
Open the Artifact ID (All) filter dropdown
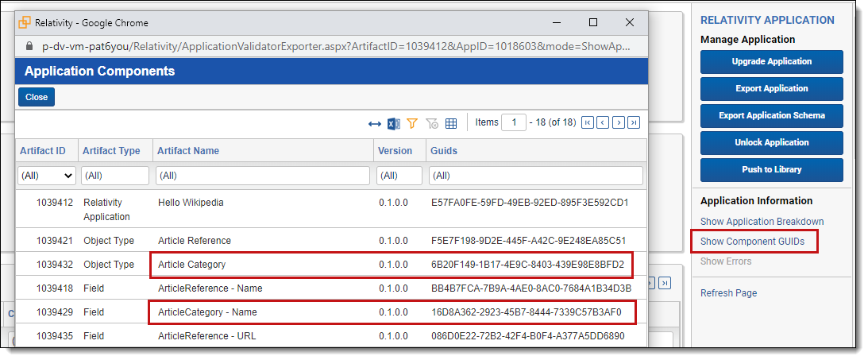pos(47,176)
